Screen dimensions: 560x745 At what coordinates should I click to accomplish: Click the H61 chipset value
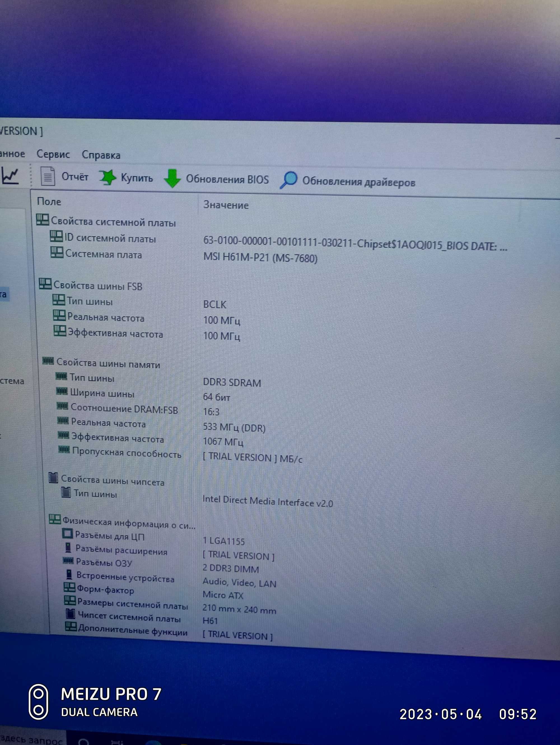[x=210, y=620]
